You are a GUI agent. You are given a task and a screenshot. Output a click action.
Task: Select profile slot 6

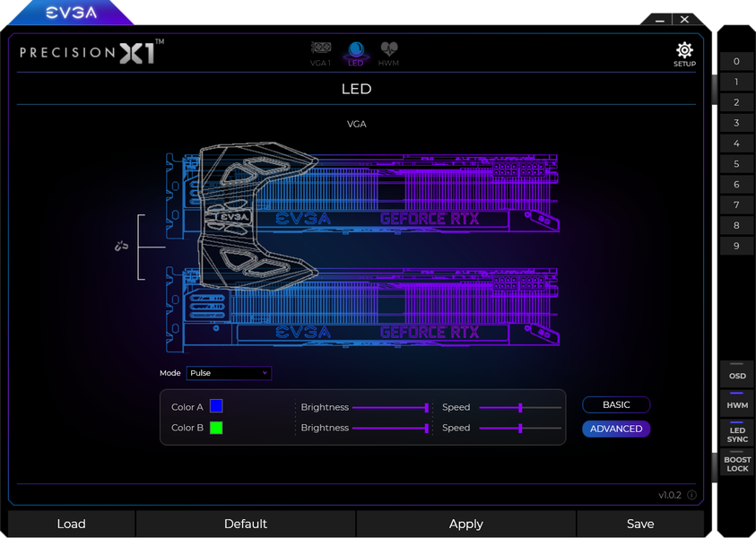tap(736, 184)
